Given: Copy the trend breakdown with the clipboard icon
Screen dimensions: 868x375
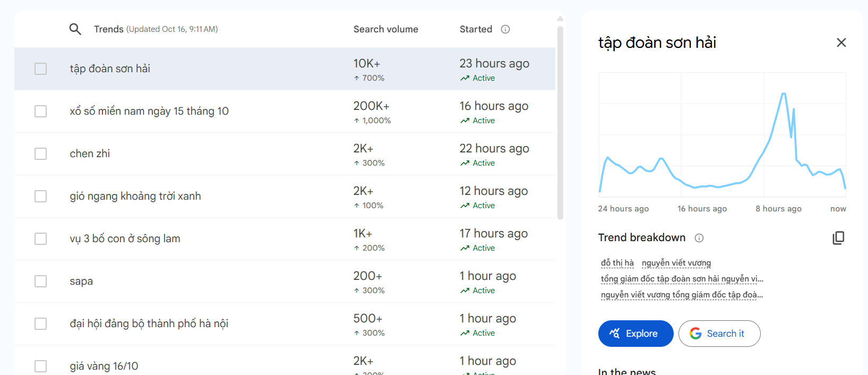Looking at the screenshot, I should click(x=838, y=238).
